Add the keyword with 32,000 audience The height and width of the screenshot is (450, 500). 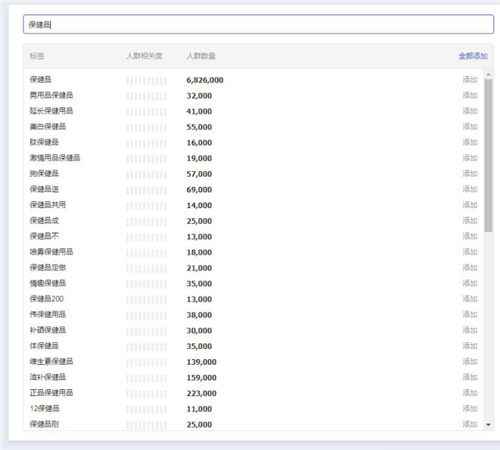point(470,95)
